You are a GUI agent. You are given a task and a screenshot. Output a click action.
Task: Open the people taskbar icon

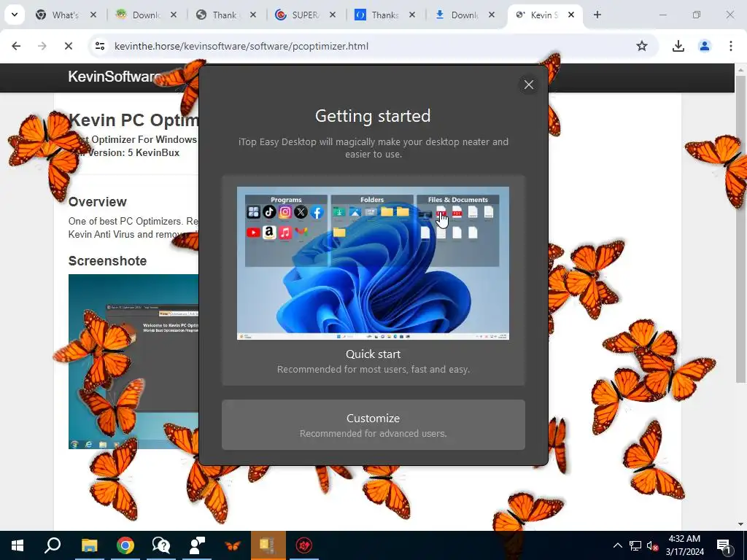[197, 545]
